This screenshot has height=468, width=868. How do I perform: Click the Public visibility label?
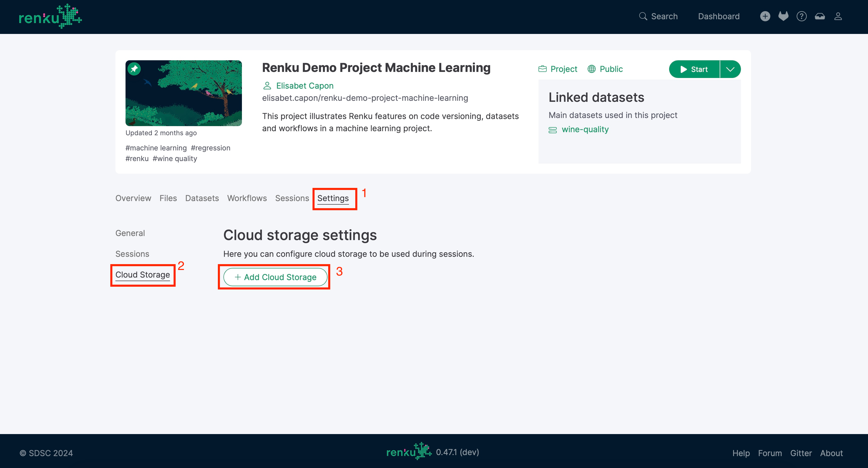(605, 69)
